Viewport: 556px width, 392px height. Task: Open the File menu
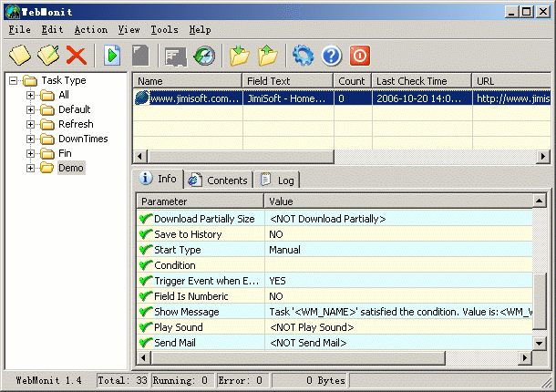19,29
